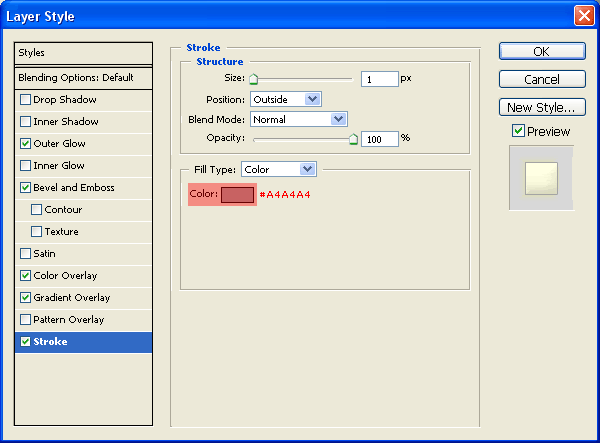Uncheck the Outer Glow effect
600x443 pixels.
coord(25,144)
